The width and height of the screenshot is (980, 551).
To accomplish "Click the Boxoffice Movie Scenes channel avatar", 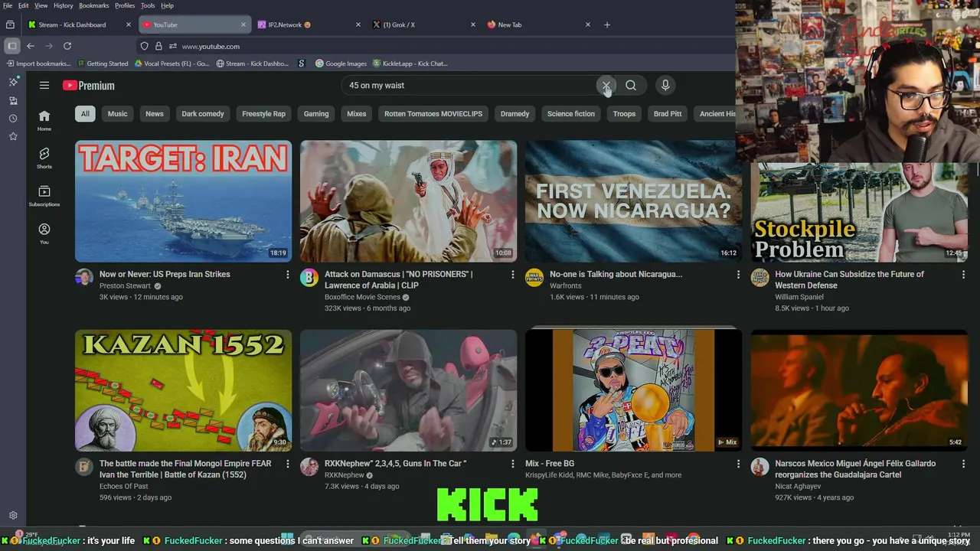I will click(x=309, y=277).
